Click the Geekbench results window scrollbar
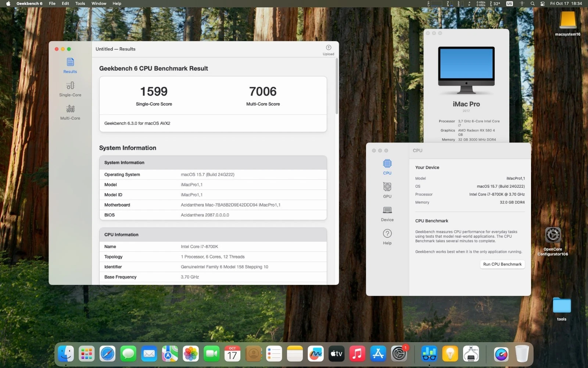The width and height of the screenshot is (588, 368). (337, 86)
